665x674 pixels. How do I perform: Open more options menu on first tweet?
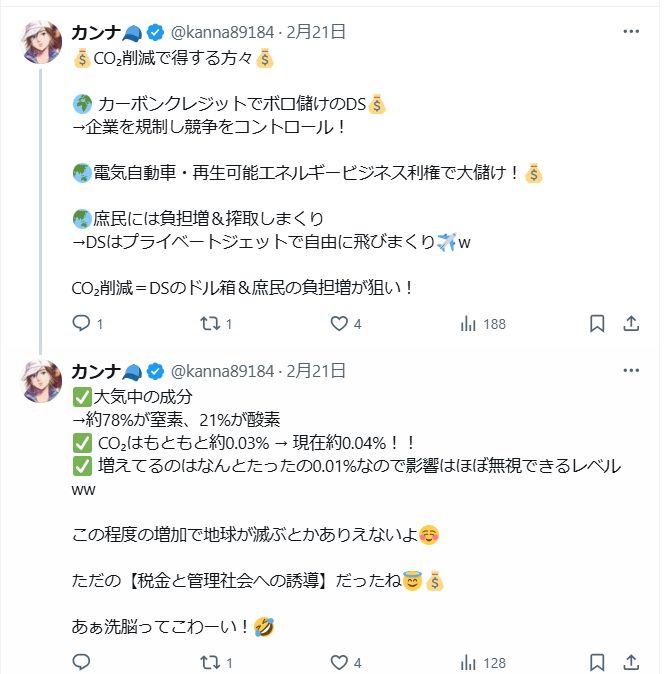[631, 32]
